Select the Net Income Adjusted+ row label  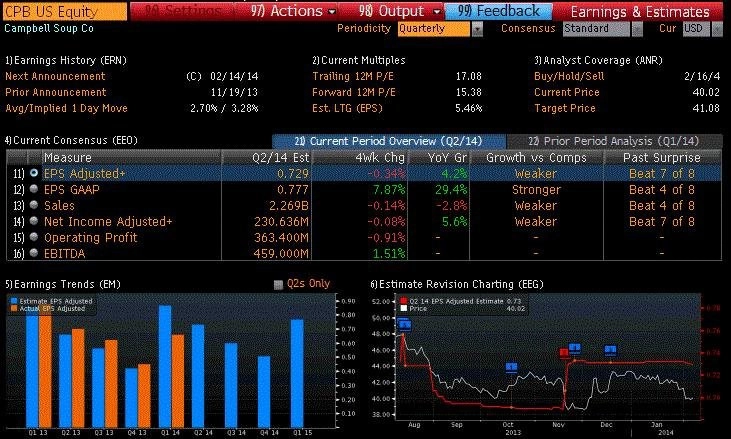[x=108, y=221]
